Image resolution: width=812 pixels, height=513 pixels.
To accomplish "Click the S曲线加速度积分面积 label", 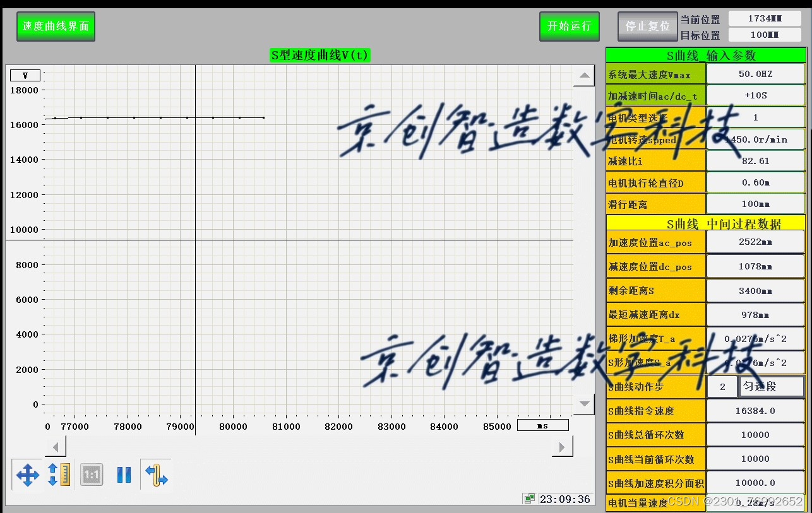I will coord(656,483).
